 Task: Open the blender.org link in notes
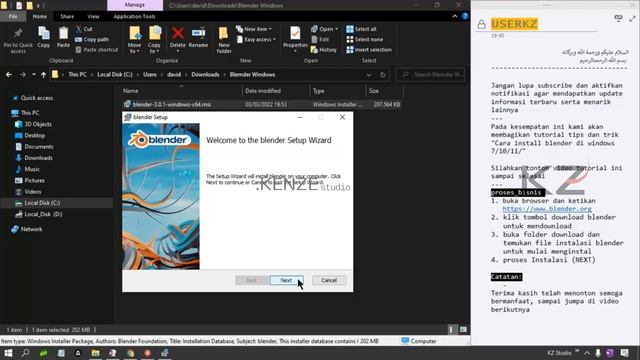pos(547,209)
